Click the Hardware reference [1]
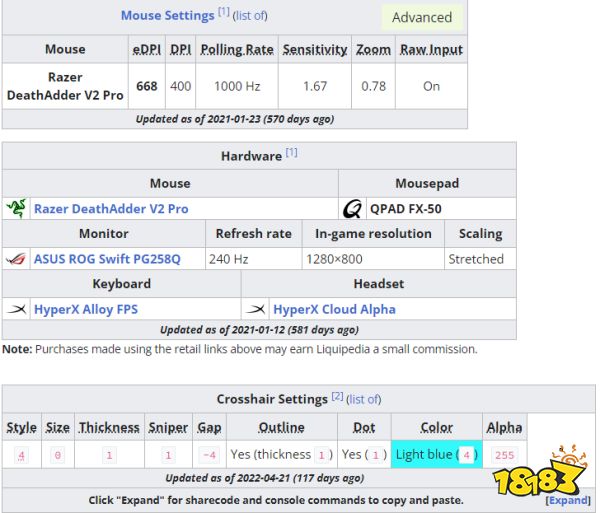The image size is (600, 513). click(x=291, y=153)
